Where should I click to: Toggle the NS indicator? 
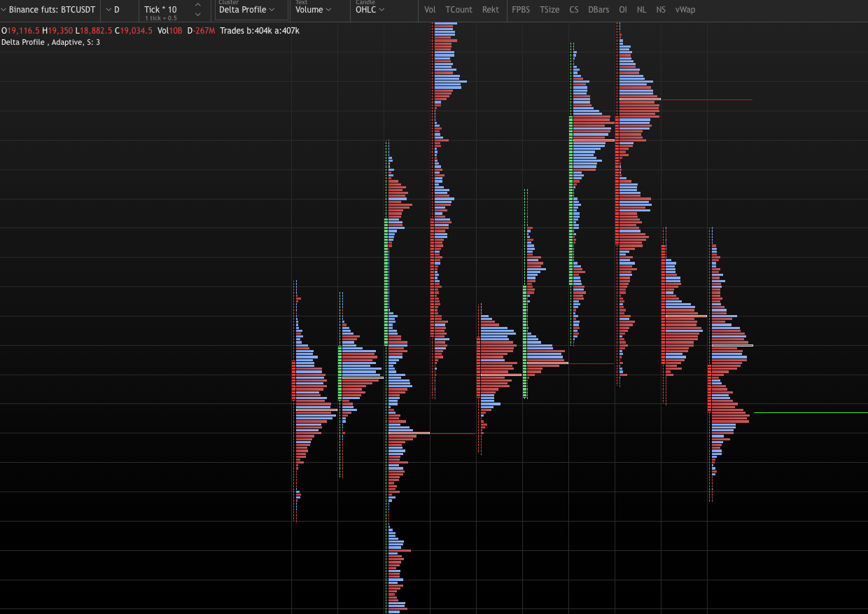[x=661, y=10]
